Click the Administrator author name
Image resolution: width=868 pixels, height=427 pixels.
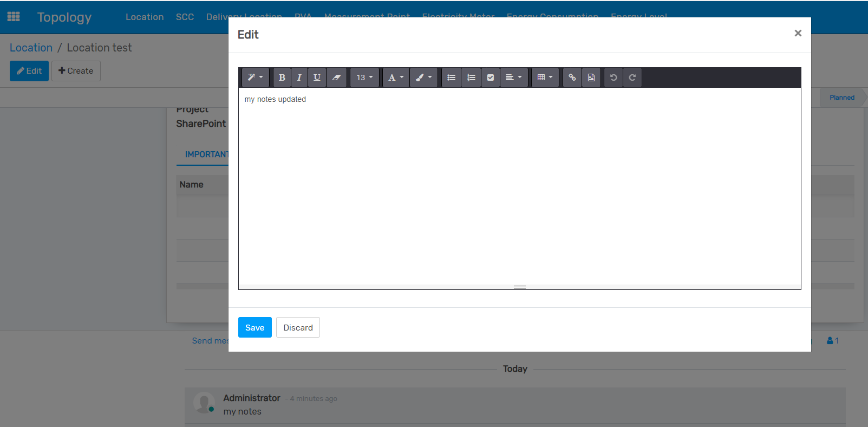pyautogui.click(x=252, y=398)
